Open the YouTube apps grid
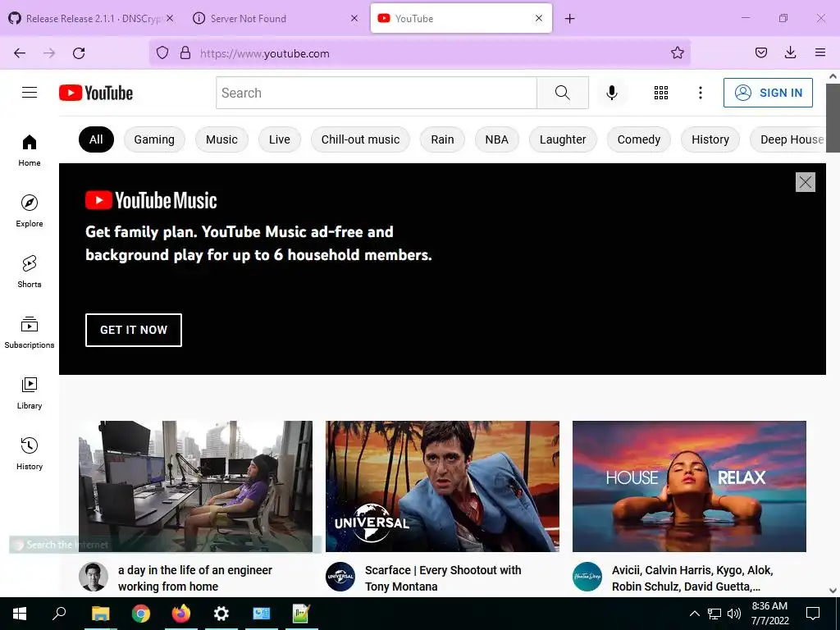 (661, 93)
